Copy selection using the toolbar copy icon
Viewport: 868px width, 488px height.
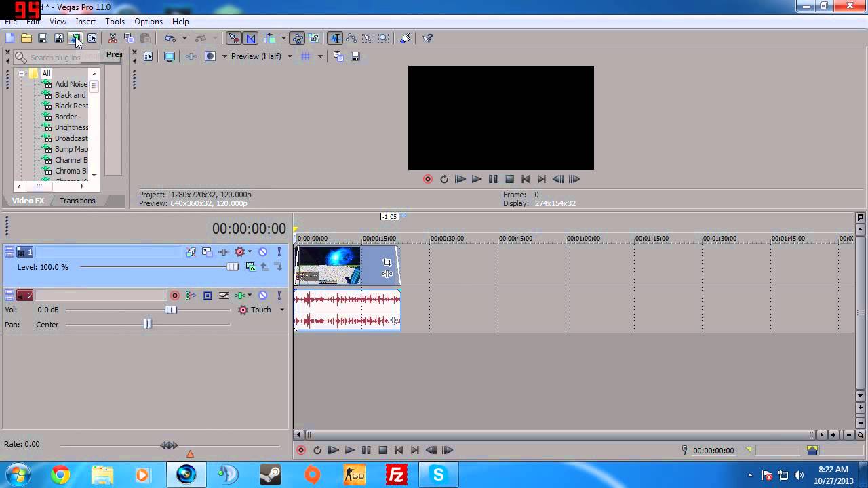tap(129, 39)
